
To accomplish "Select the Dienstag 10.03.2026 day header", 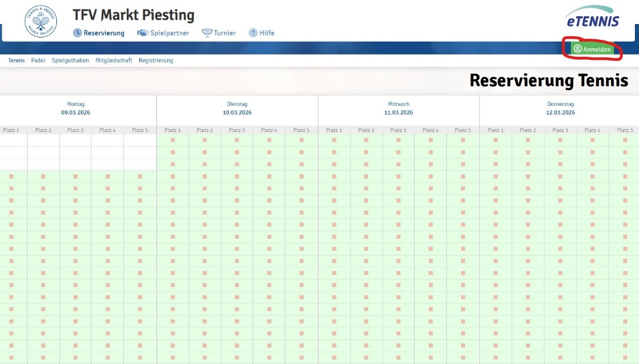I will (x=237, y=109).
